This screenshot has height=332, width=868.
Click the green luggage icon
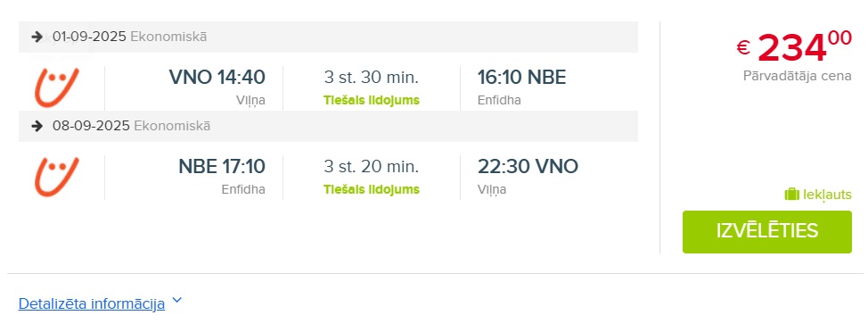pos(792,195)
